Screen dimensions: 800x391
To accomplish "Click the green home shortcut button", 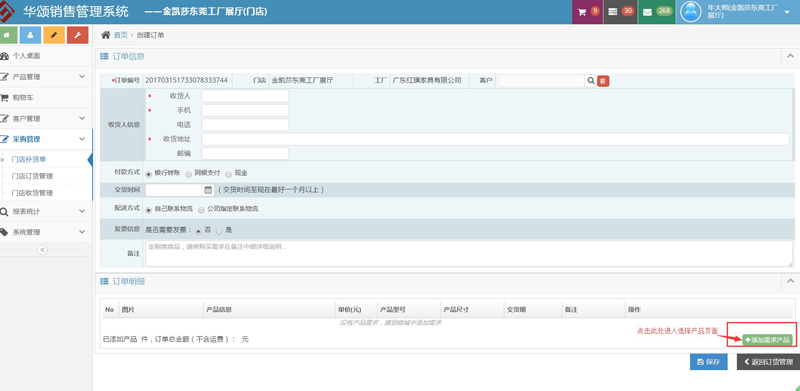I will (x=7, y=35).
